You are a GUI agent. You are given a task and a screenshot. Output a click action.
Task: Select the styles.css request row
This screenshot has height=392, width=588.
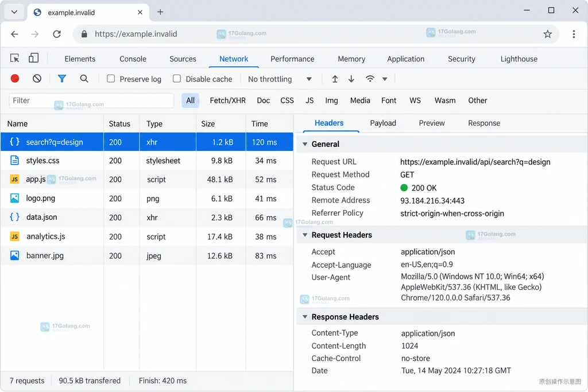point(146,161)
